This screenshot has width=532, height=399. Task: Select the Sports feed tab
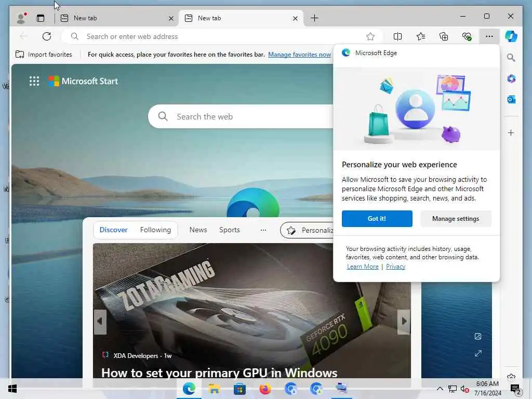pos(229,230)
